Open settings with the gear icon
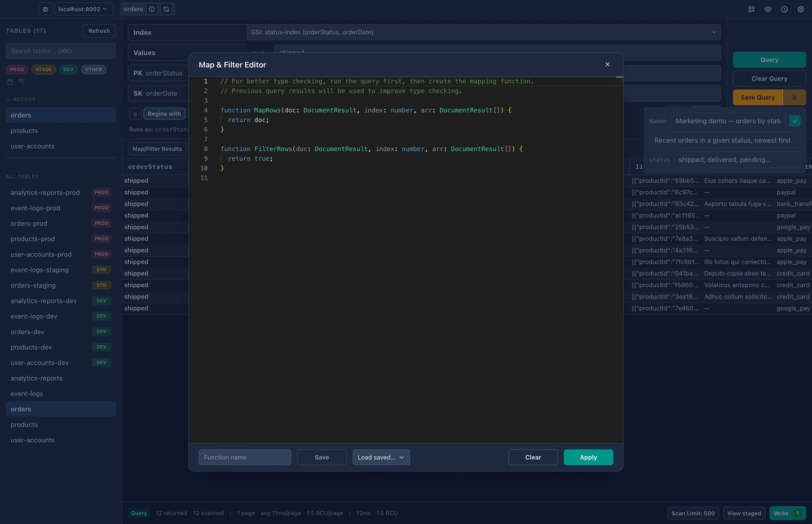Screen dimensions: 812x524 pyautogui.click(x=801, y=9)
